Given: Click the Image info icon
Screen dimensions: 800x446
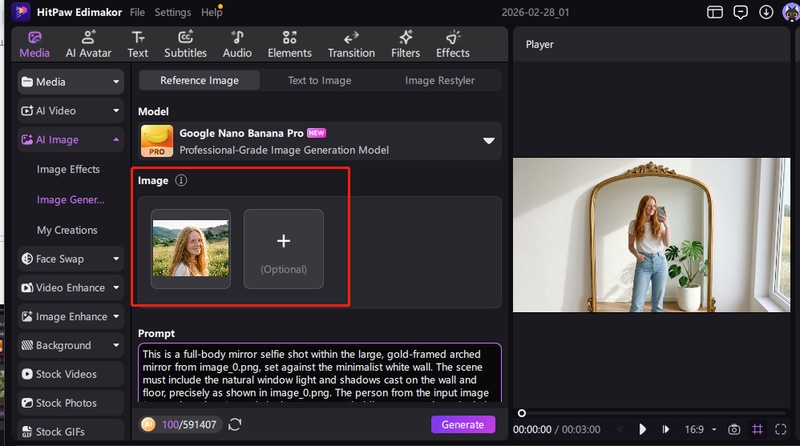Looking at the screenshot, I should [x=181, y=181].
